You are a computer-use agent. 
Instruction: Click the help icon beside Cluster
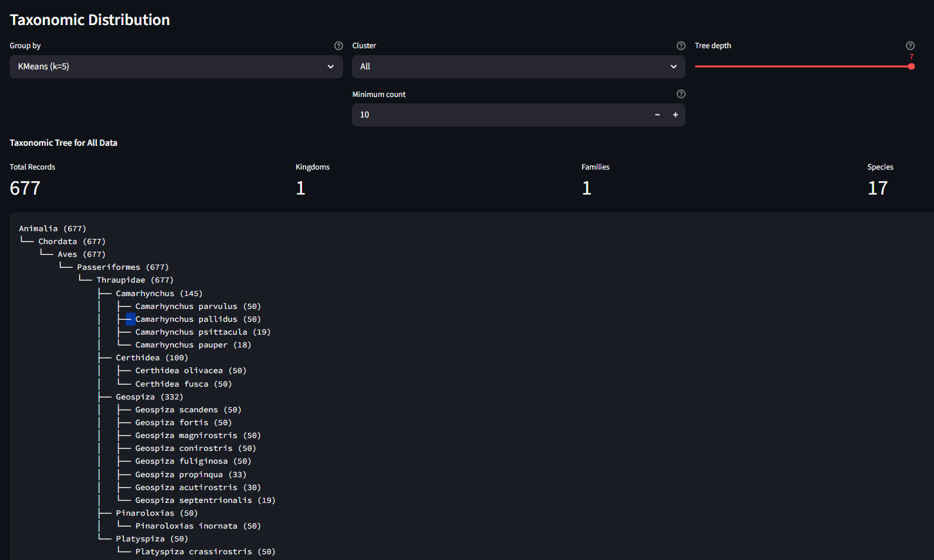[681, 46]
